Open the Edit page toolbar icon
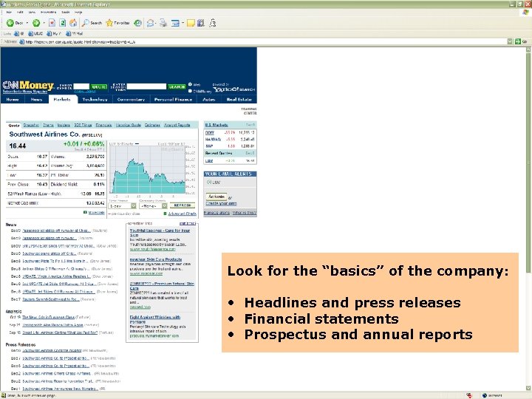532x399 pixels. pos(175,23)
